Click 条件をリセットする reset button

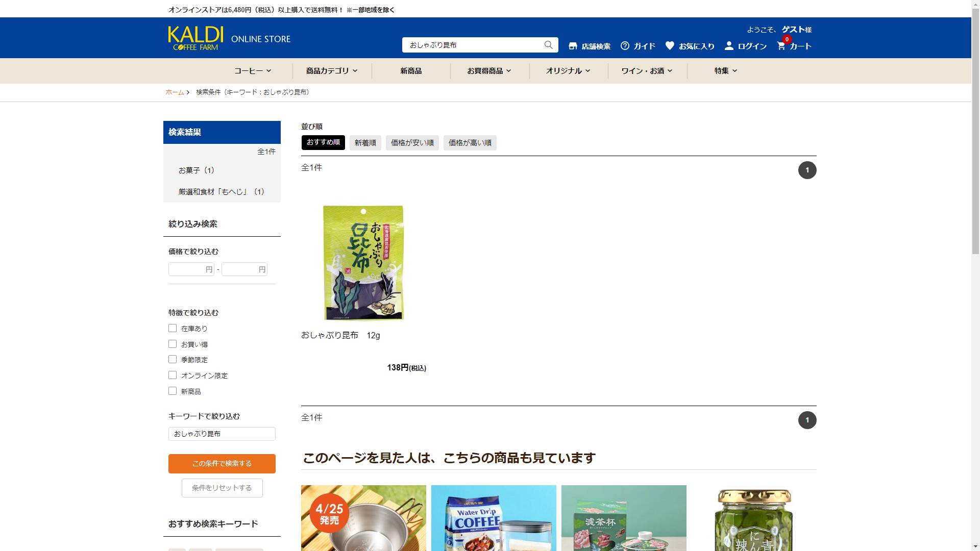(222, 488)
